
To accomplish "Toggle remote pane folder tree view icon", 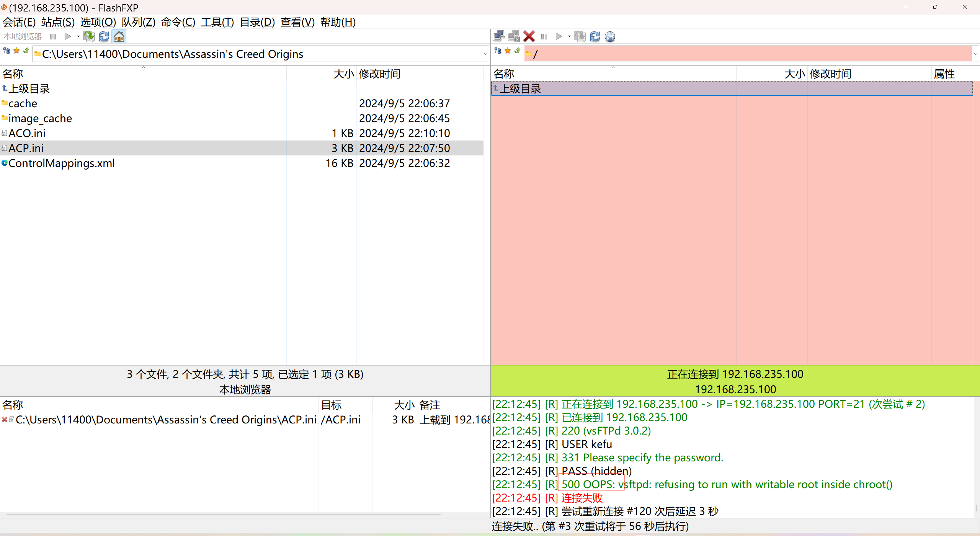I will click(x=498, y=51).
